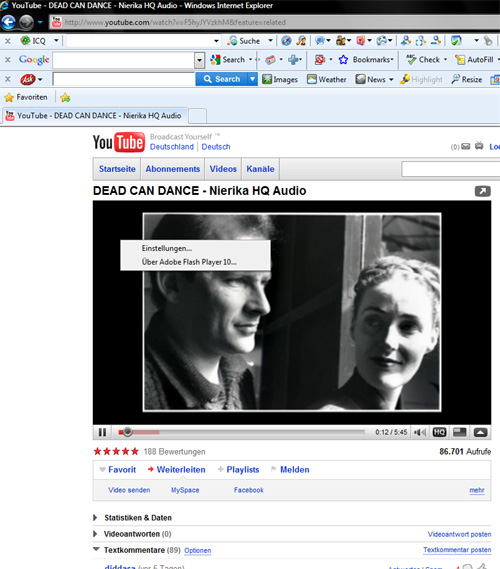500x569 pixels.
Task: Click the Google toolbar Search button
Action: point(228,60)
